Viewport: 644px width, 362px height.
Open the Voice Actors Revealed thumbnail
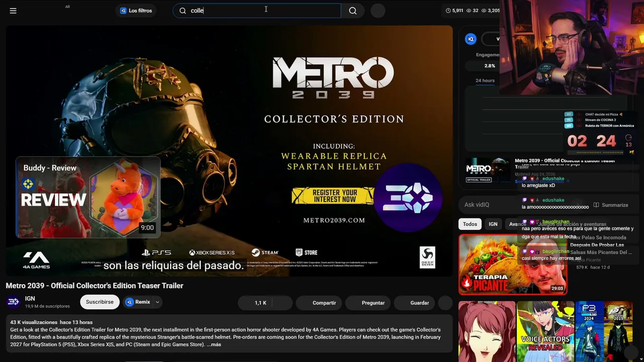[x=545, y=331]
